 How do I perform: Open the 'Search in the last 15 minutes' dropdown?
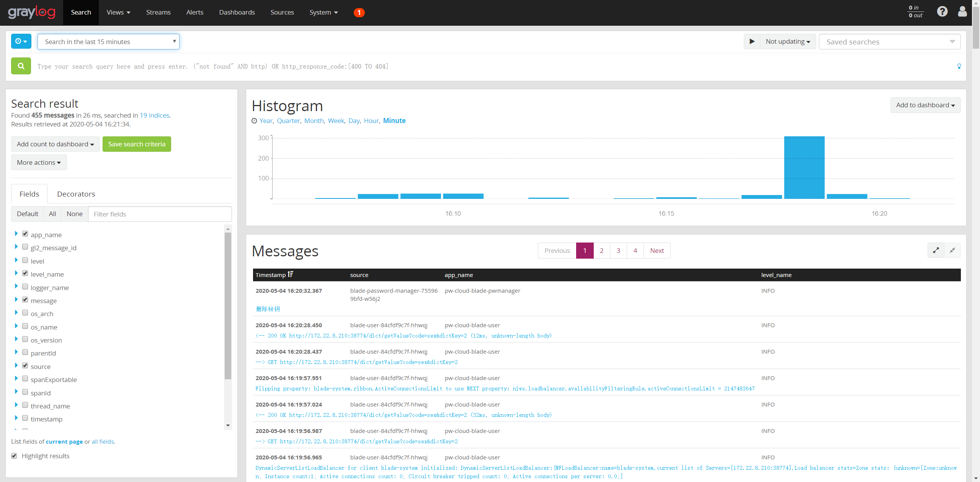(108, 42)
